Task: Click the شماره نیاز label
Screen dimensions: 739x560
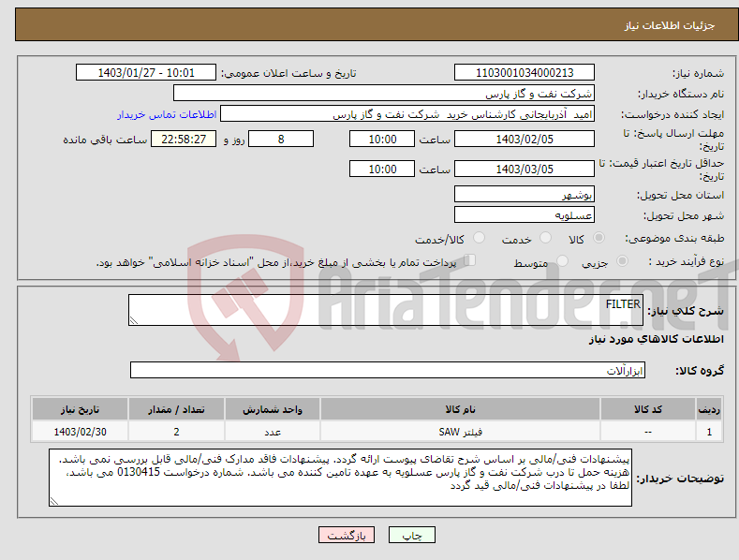Action: click(698, 74)
